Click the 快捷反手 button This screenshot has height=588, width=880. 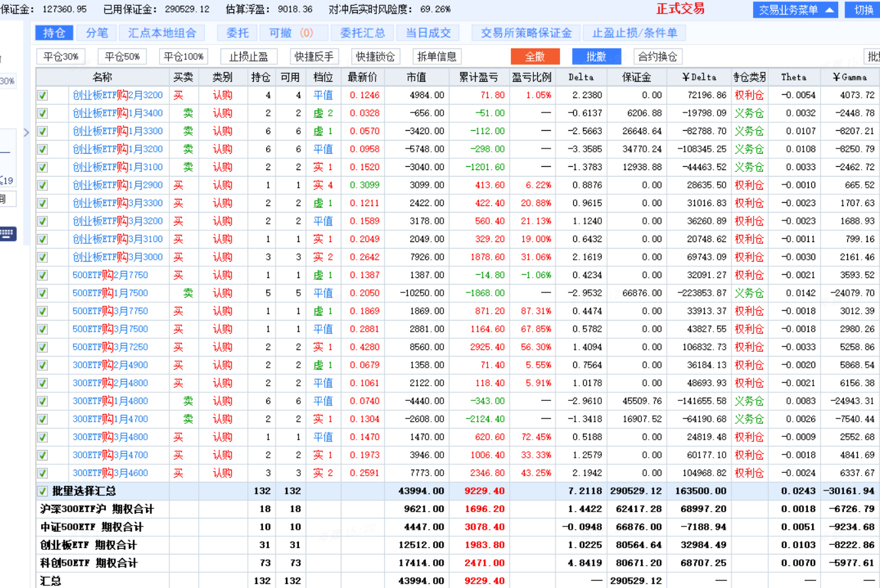pyautogui.click(x=314, y=57)
